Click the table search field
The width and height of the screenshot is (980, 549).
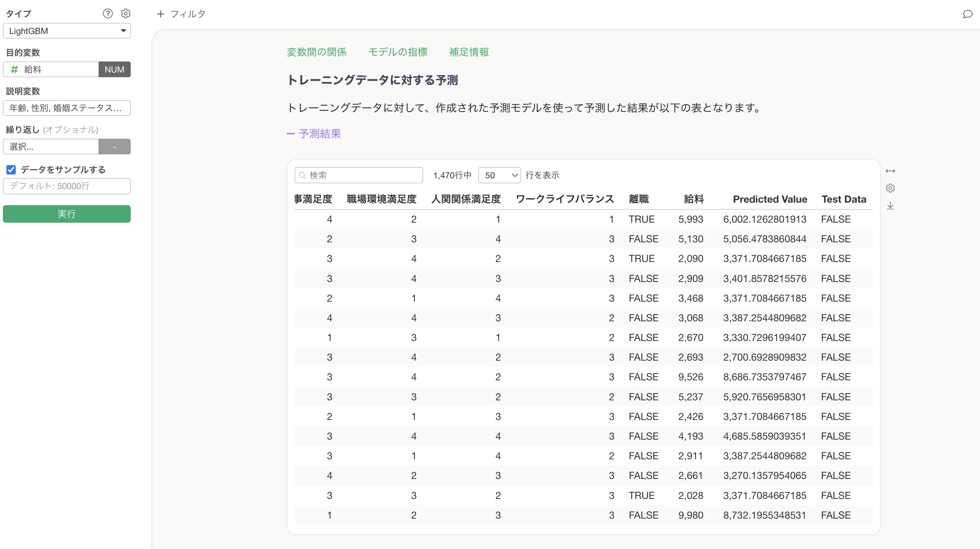[359, 175]
